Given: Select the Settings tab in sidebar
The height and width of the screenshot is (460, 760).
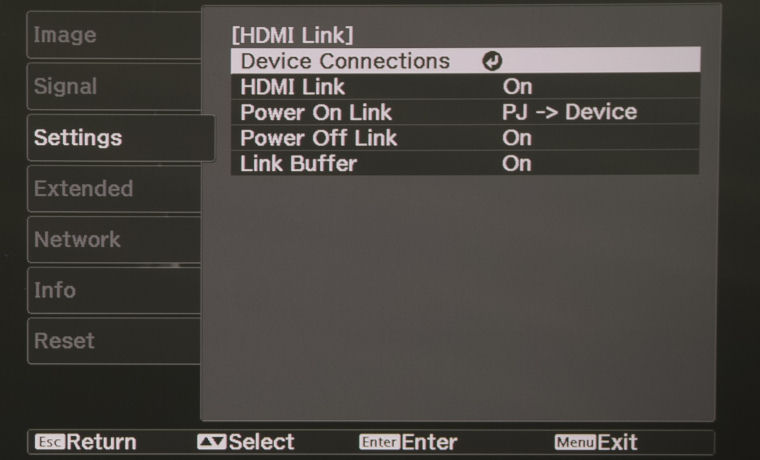Looking at the screenshot, I should pyautogui.click(x=121, y=138).
